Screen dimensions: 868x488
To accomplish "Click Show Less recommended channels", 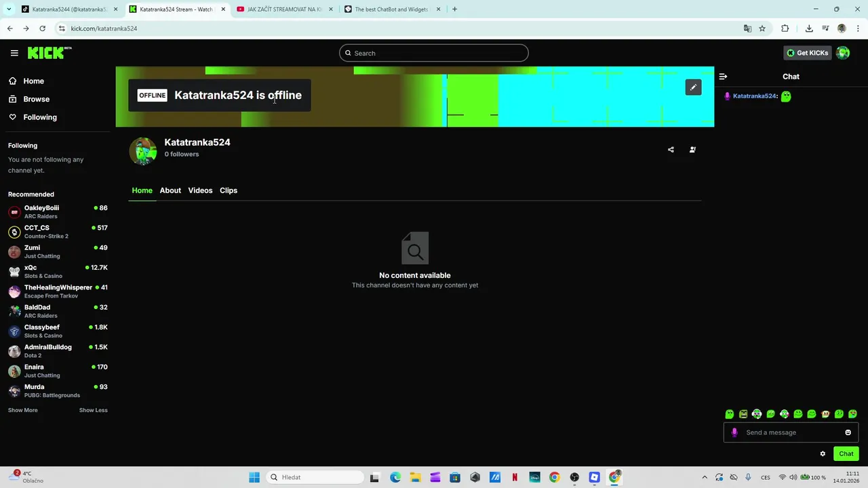I will tap(93, 410).
